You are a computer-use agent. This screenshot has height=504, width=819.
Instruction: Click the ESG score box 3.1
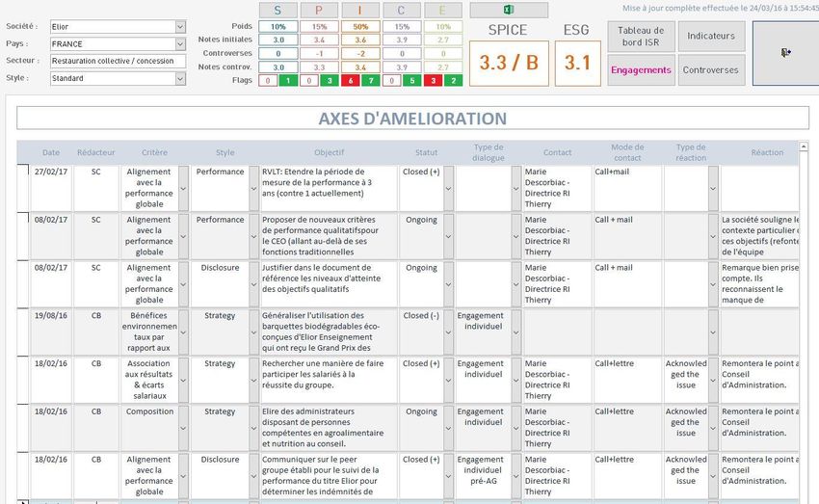click(576, 64)
